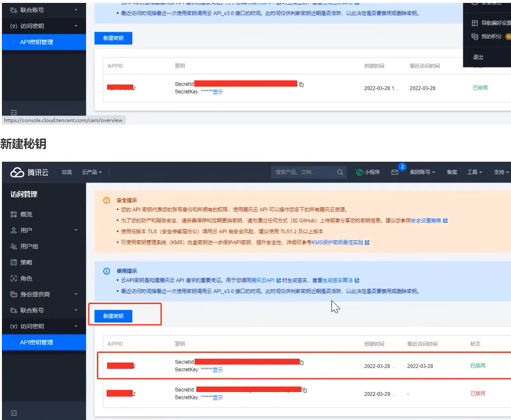Collapse the sidebar via the icon in the lower screenshot
511x420 pixels.
click(14, 413)
